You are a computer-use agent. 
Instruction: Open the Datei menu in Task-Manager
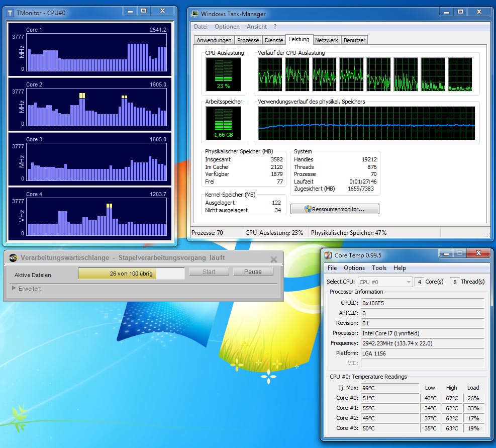(x=201, y=27)
